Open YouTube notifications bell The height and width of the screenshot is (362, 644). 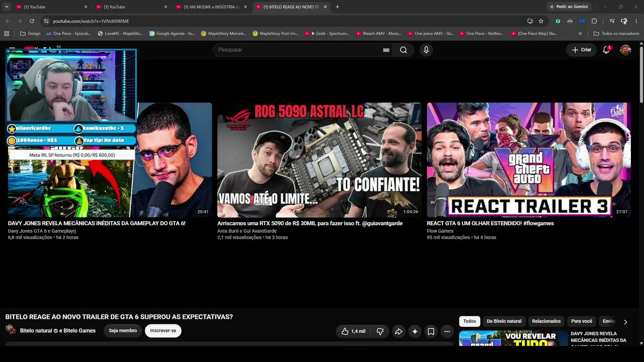click(606, 50)
